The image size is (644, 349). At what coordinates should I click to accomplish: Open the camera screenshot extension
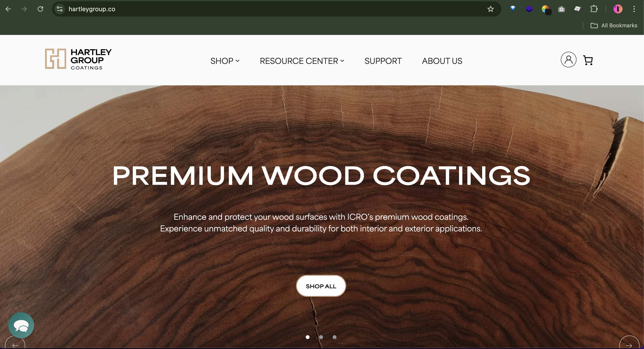pyautogui.click(x=561, y=9)
